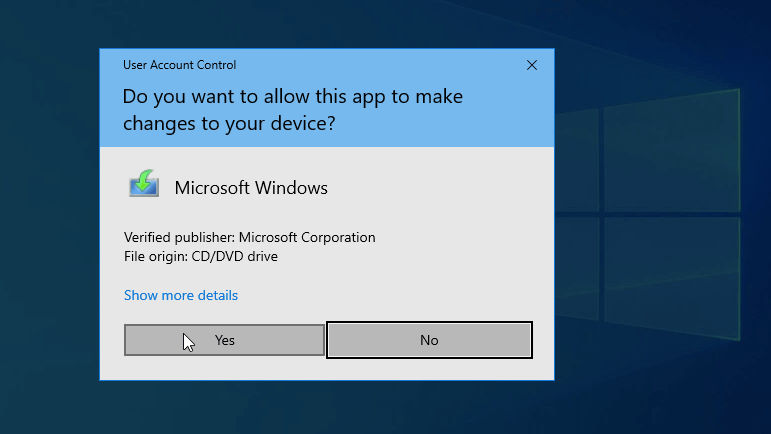This screenshot has width=771, height=434.
Task: Click the User Account Control title text
Action: coord(179,65)
